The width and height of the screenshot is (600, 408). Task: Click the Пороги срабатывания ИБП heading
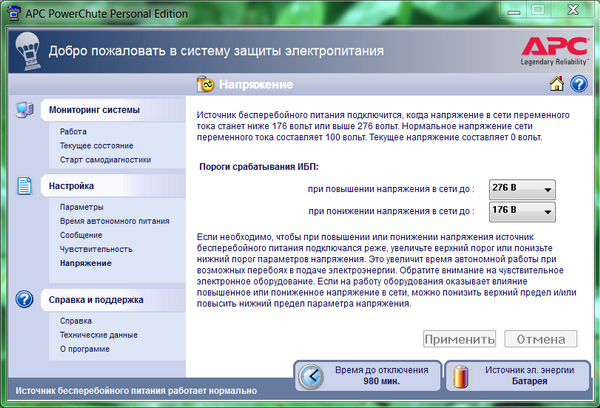(259, 167)
